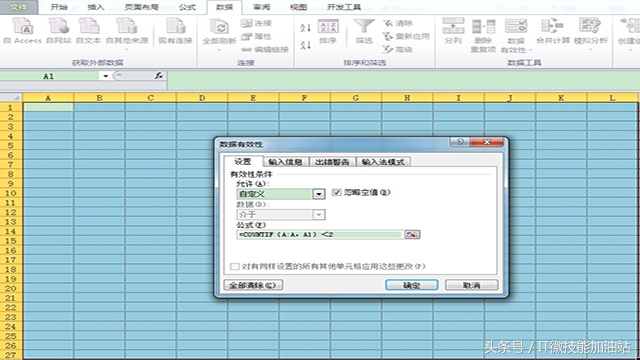Click the Text to Columns (分列) icon
Image resolution: width=640 pixels, height=360 pixels.
(453, 31)
